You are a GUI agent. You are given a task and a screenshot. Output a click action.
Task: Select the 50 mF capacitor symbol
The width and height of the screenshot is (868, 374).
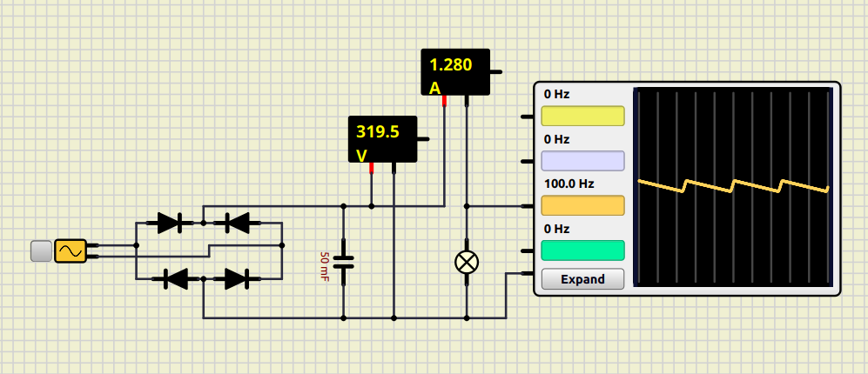tap(344, 262)
